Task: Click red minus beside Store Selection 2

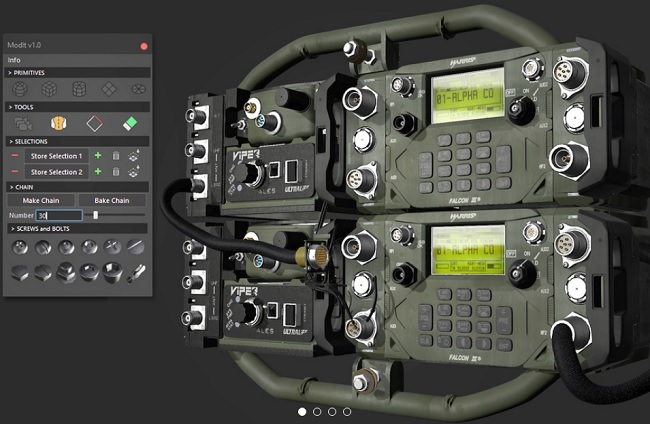Action: [15, 172]
